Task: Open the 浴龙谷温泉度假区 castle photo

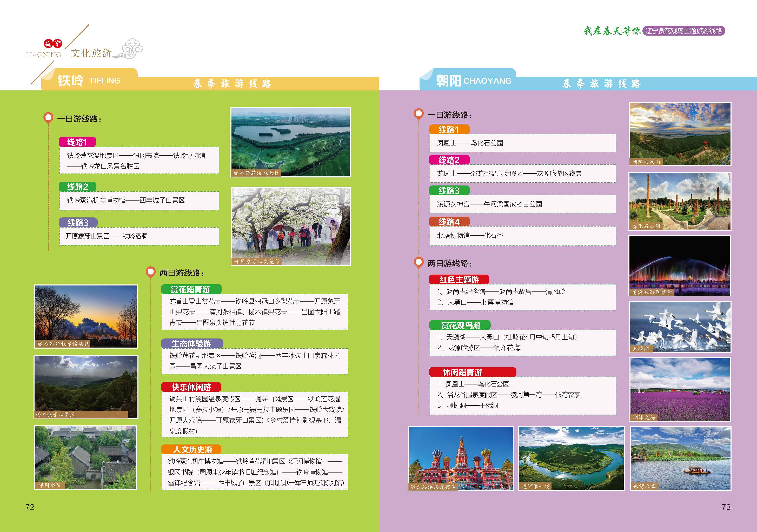Action: click(461, 458)
